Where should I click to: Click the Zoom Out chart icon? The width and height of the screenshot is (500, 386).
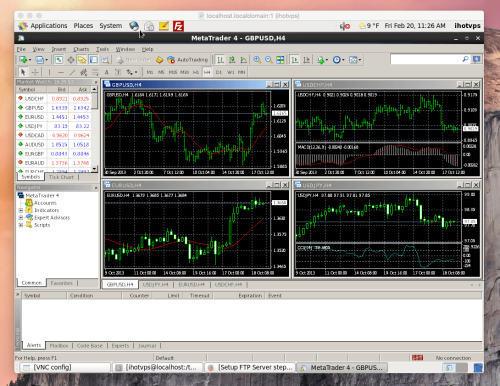[x=269, y=60]
